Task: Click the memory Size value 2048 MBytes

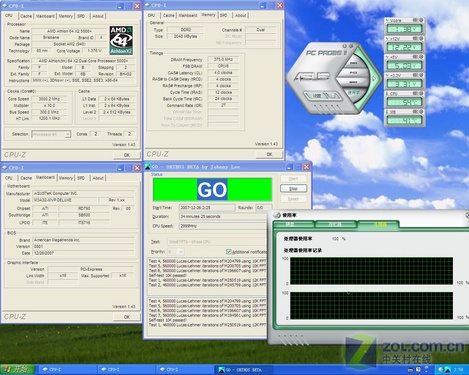Action: coord(185,36)
